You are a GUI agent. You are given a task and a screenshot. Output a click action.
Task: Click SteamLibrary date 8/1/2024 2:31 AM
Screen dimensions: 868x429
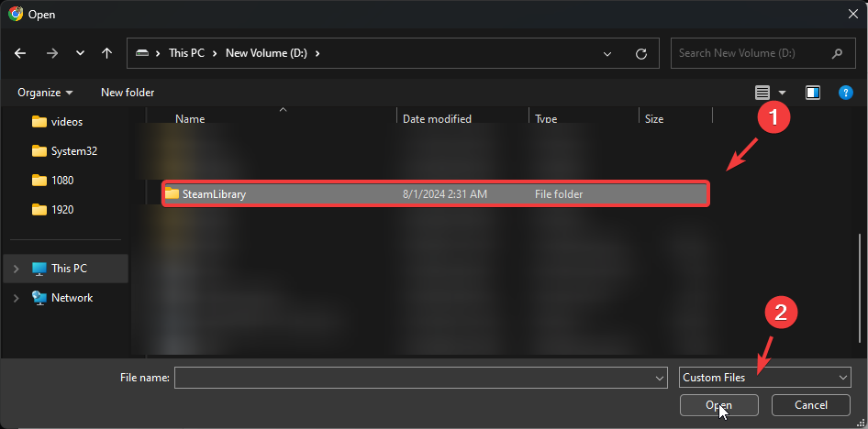444,194
